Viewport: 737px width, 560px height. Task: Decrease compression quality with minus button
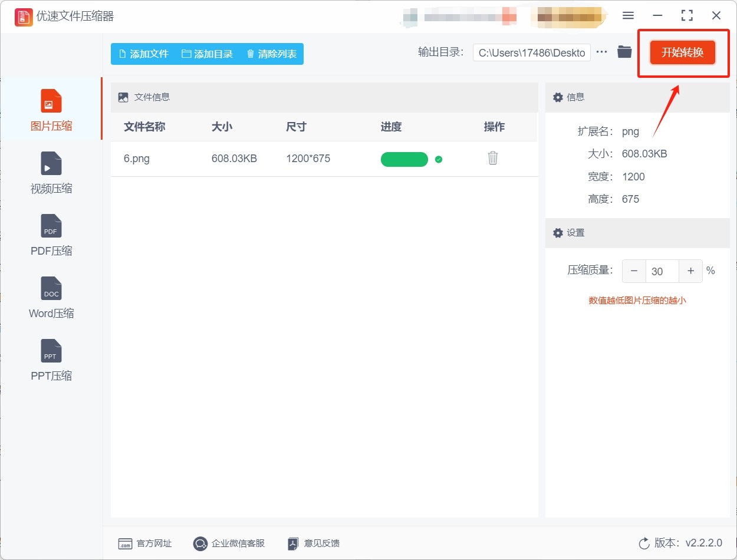(x=634, y=271)
